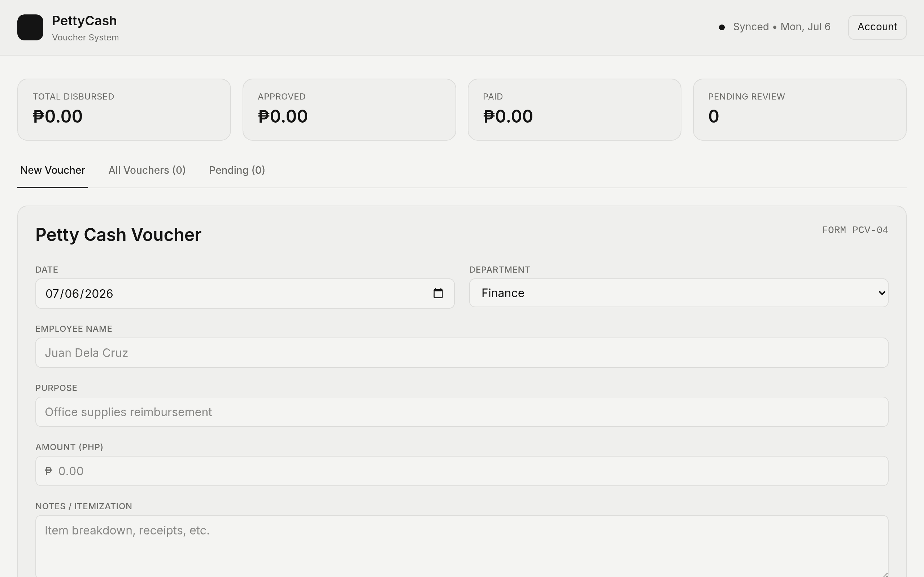Click the Amount (PHP) input field
924x577 pixels.
pyautogui.click(x=462, y=471)
